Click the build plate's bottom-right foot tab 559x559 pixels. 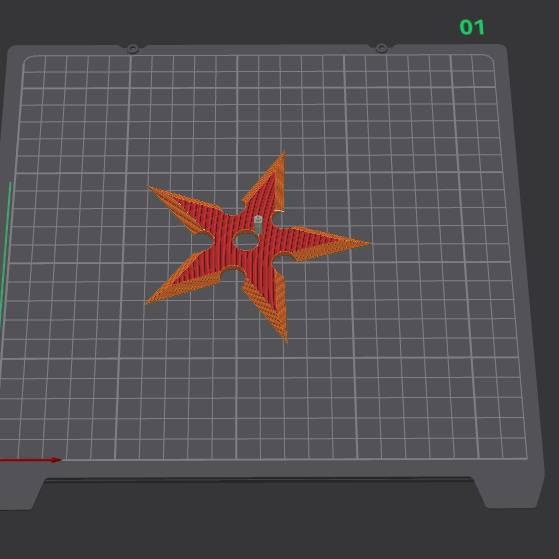(x=510, y=492)
